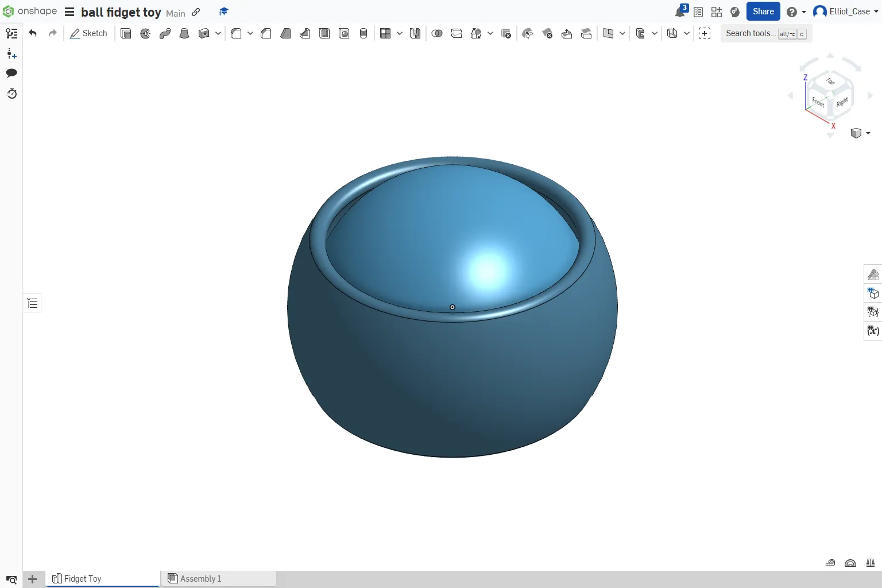Expand the Plane tool dropdown
Screen dimensions: 882x588
coord(622,33)
